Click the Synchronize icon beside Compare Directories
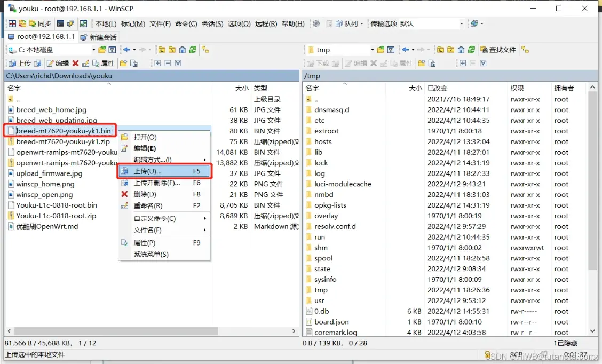The height and width of the screenshot is (364, 602). tap(22, 24)
